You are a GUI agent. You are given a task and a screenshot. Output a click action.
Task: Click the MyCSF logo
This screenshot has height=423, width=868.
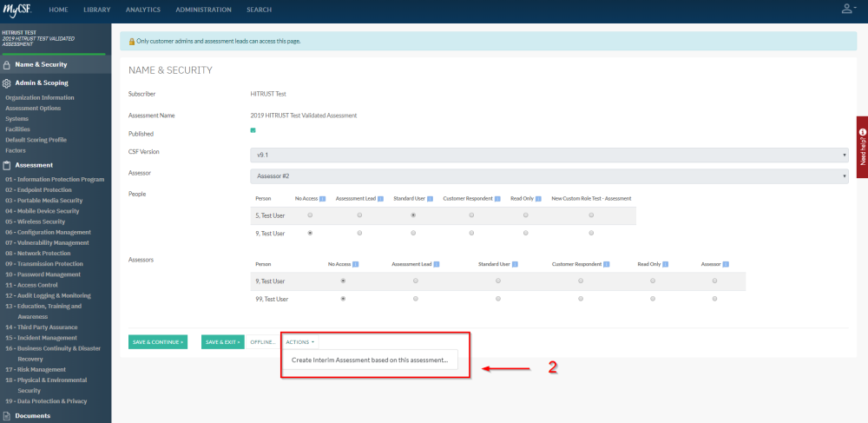tap(19, 10)
